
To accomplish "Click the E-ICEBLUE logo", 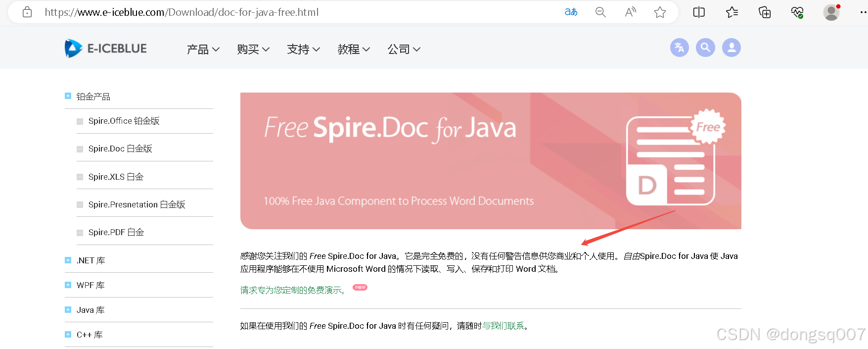I will 106,49.
